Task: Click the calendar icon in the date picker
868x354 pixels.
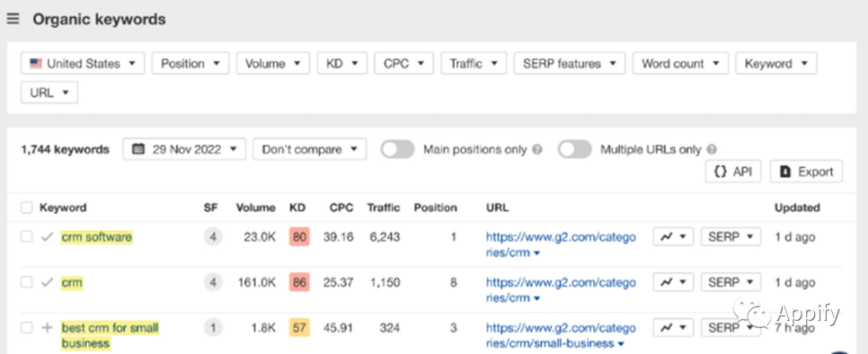Action: (139, 150)
